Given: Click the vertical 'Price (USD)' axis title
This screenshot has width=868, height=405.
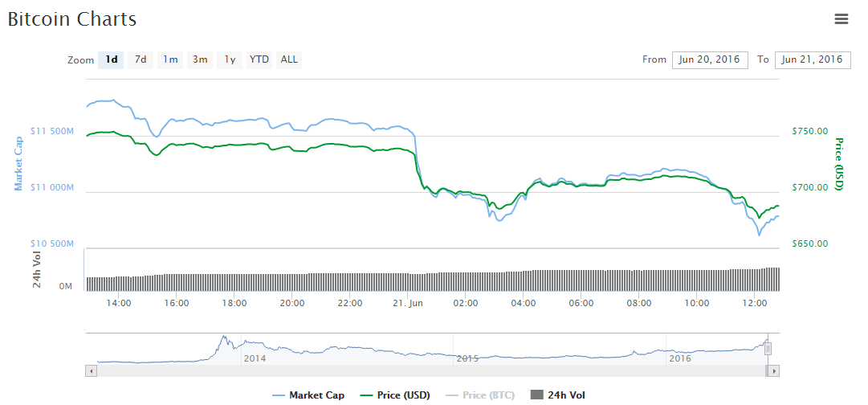Looking at the screenshot, I should (838, 165).
